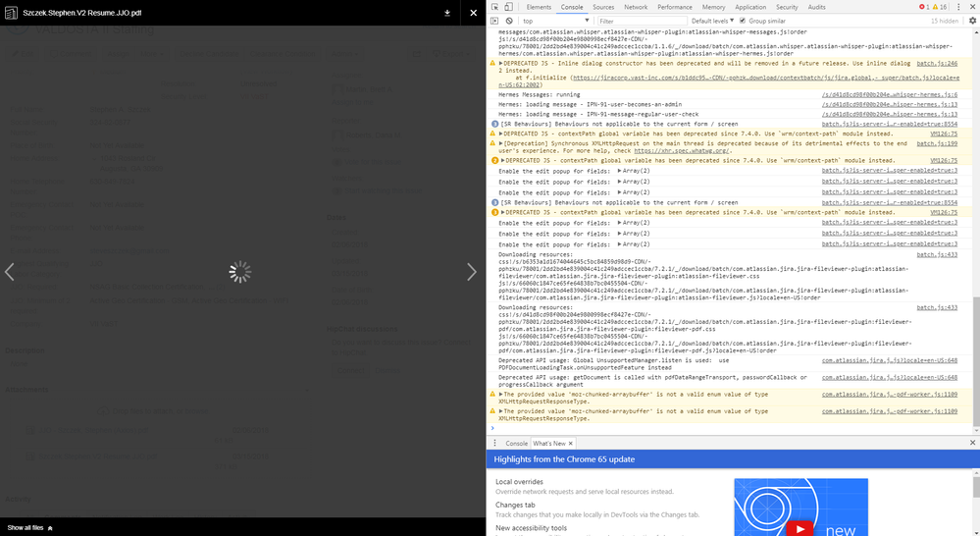Viewport: 980px width, 536px height.
Task: Click the yellow warning count badge
Action: point(940,7)
